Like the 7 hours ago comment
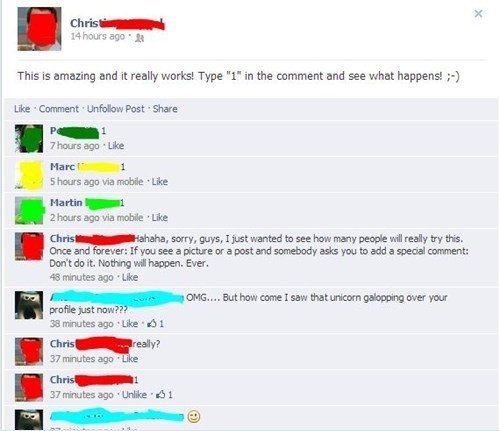500x431 pixels. [116, 146]
